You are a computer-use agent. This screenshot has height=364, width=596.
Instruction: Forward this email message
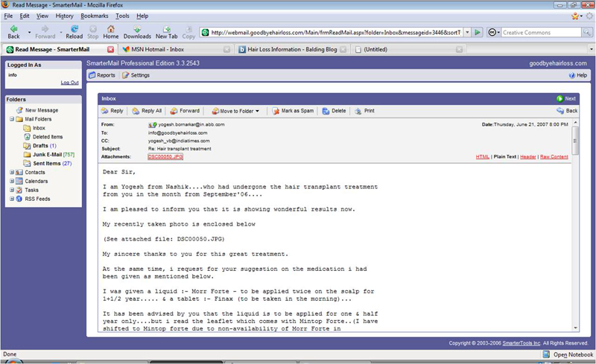tap(186, 111)
